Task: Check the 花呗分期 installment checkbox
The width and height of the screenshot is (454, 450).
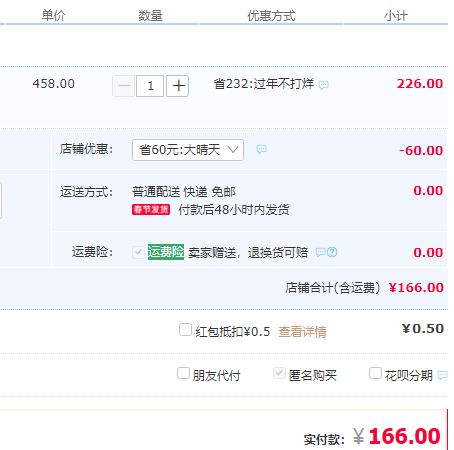Action: coord(375,373)
